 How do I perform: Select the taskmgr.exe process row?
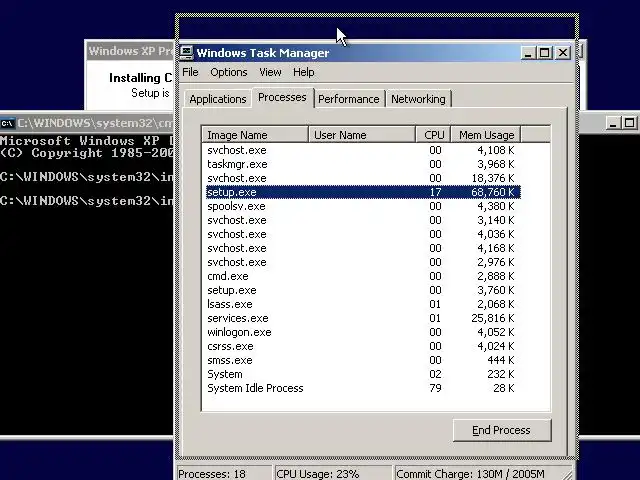click(x=363, y=164)
